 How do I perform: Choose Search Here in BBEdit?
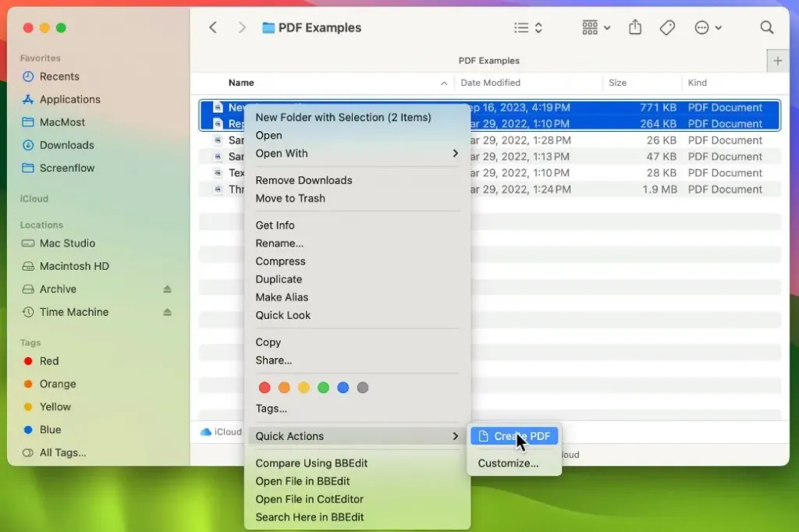[309, 517]
